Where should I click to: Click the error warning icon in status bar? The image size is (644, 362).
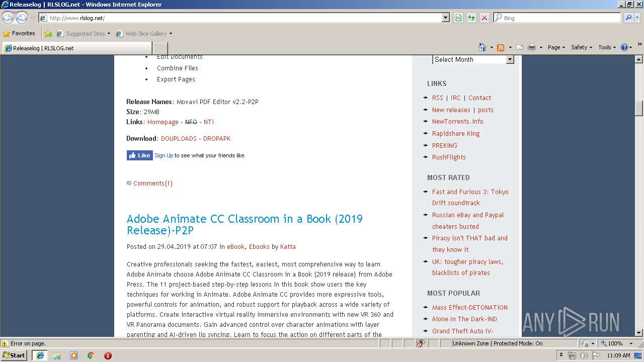[x=5, y=343]
